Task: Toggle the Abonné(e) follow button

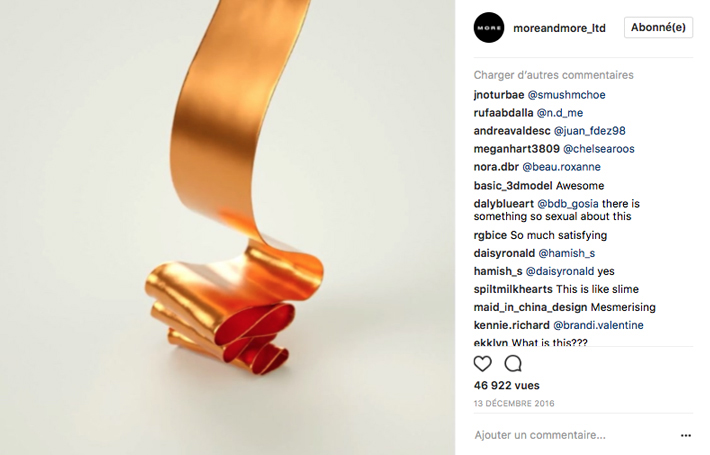Action: click(658, 28)
